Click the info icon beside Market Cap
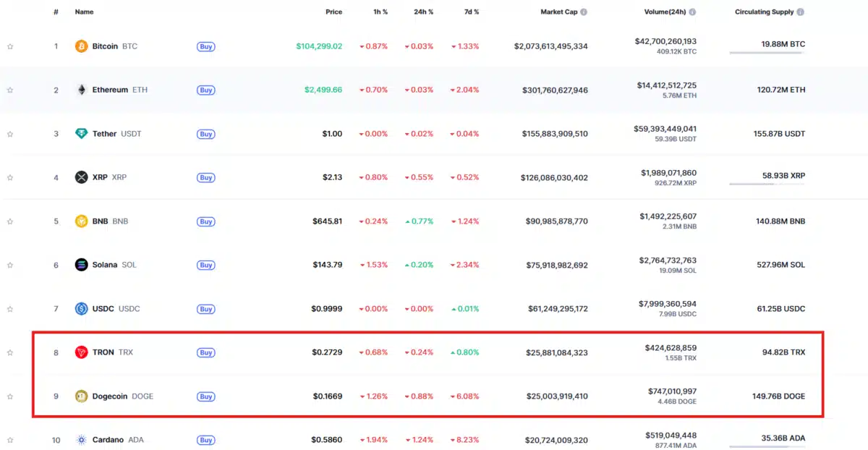This screenshot has width=868, height=450. coord(584,12)
